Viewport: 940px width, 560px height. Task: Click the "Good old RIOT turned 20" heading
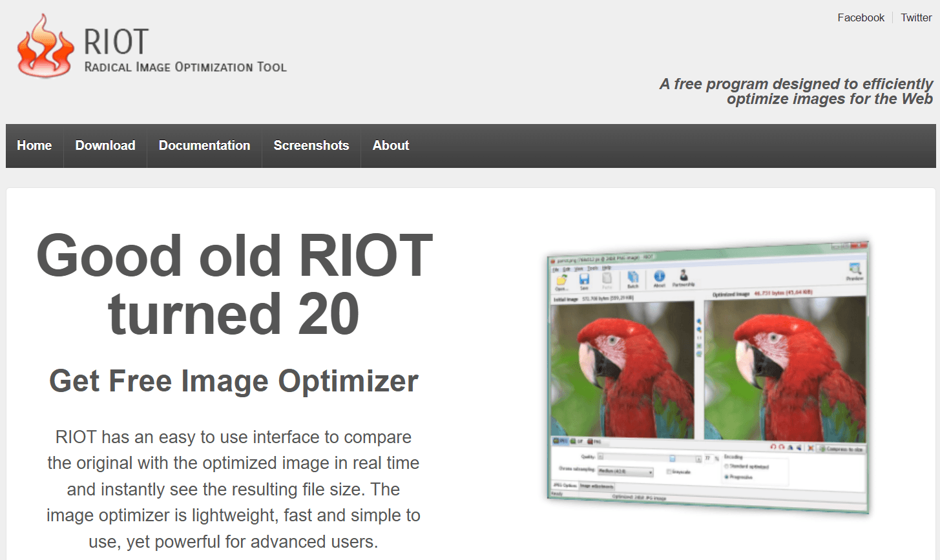pyautogui.click(x=234, y=284)
